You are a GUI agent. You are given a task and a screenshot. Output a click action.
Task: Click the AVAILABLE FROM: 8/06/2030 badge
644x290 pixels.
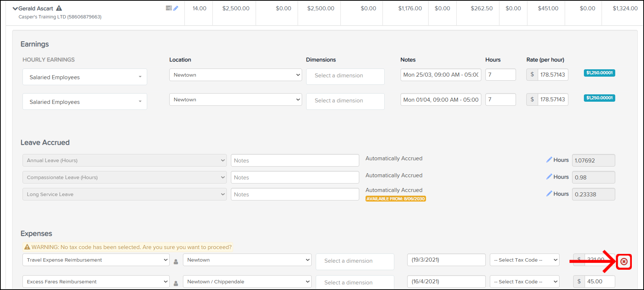coord(395,199)
